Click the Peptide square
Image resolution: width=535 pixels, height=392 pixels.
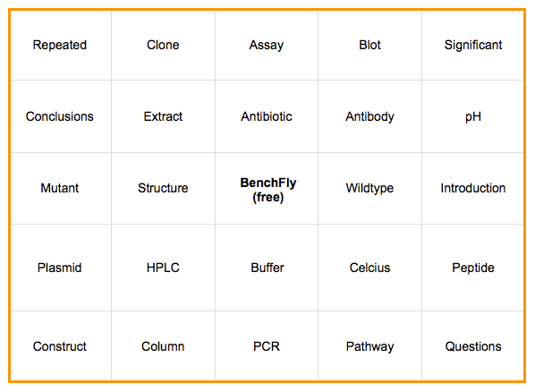point(473,268)
